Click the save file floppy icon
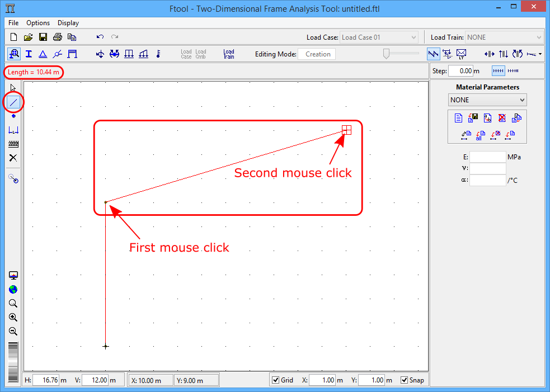This screenshot has width=550, height=392. pos(43,37)
